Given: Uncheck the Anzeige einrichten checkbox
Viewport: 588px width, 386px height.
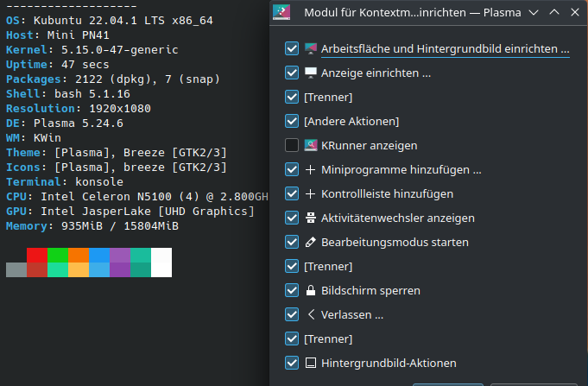Looking at the screenshot, I should click(x=292, y=73).
